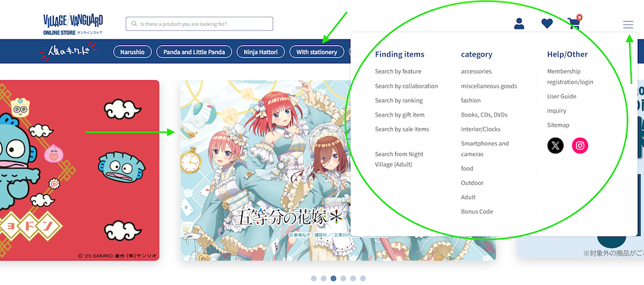The image size is (644, 285).
Task: Go to fifth carousel slide dot
Action: (353, 278)
